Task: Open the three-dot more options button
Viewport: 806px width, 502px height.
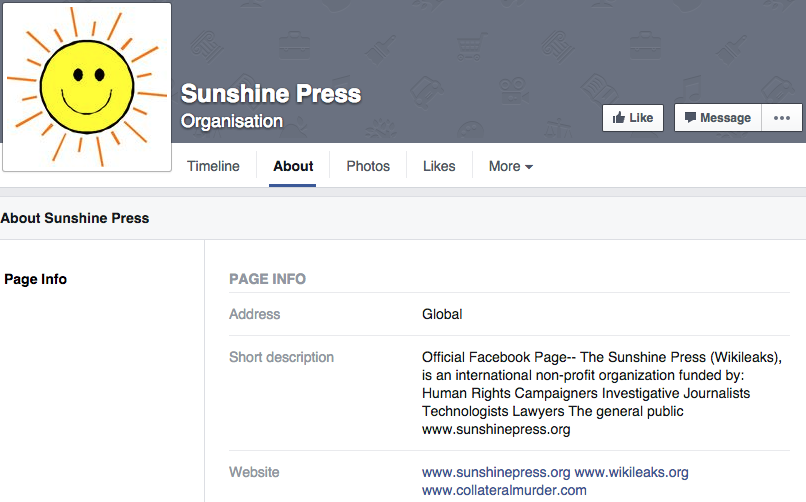Action: [x=782, y=118]
